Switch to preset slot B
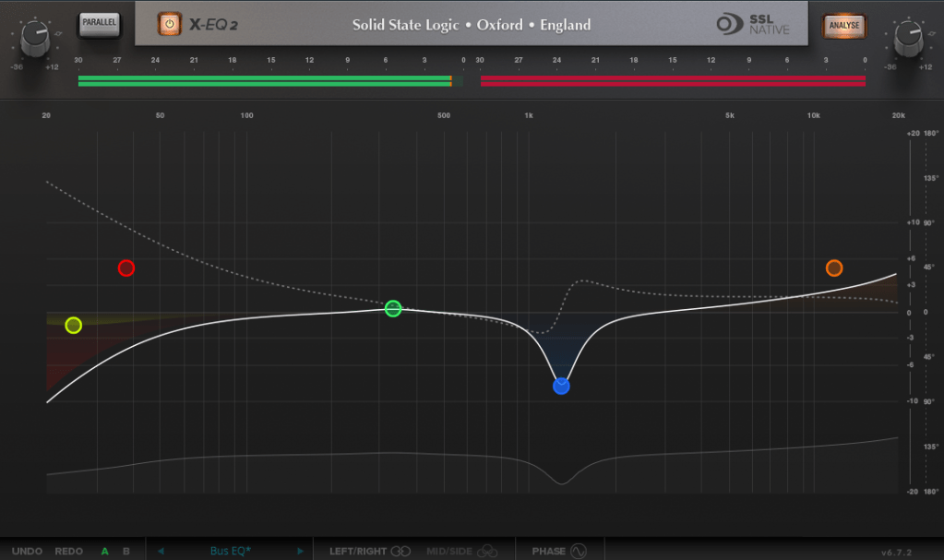 click(x=126, y=552)
